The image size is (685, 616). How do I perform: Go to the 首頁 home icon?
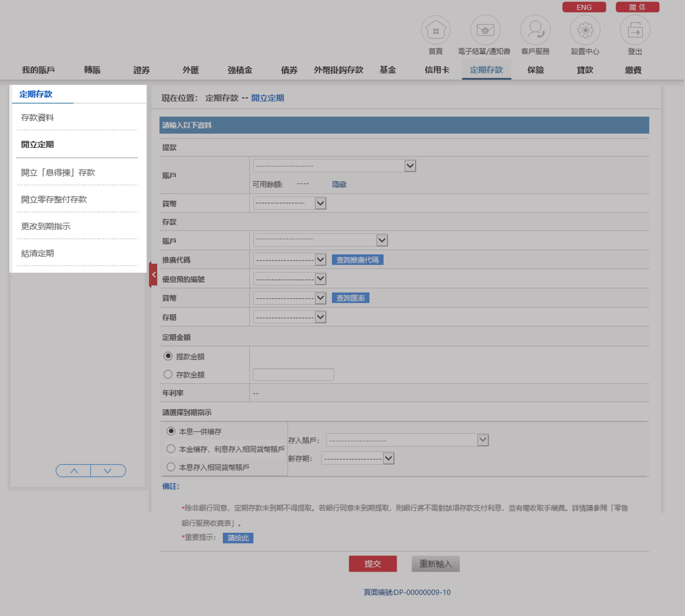435,31
